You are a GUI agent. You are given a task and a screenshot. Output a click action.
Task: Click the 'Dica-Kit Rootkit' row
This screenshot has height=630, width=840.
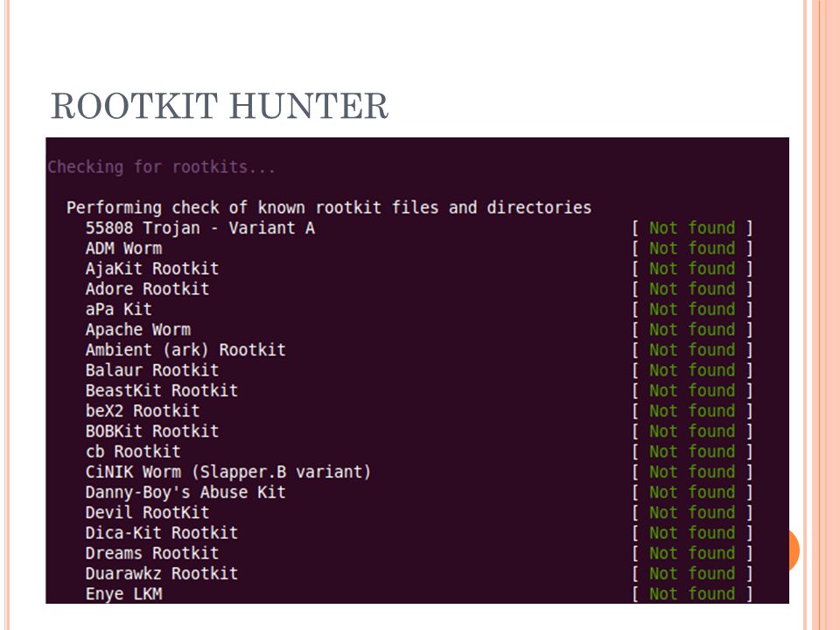click(x=162, y=533)
